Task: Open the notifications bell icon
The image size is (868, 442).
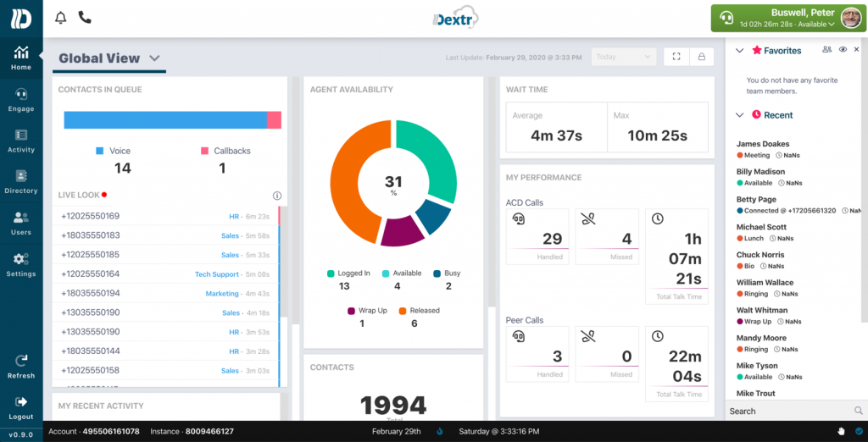Action: coord(61,18)
